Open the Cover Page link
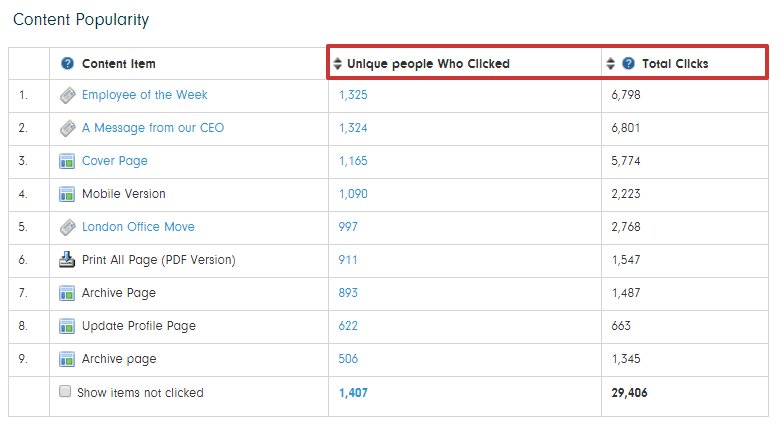 (115, 161)
